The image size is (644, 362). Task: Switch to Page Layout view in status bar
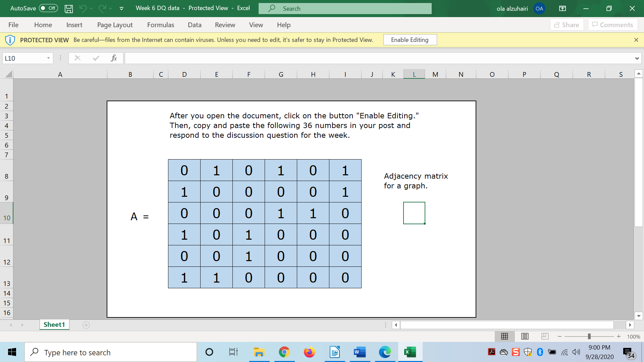[x=525, y=336]
